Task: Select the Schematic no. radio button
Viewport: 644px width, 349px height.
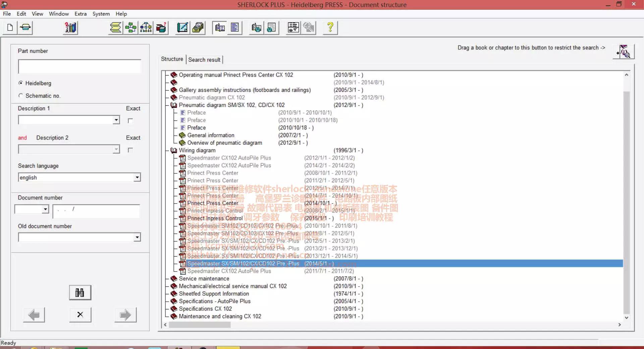Action: click(21, 96)
